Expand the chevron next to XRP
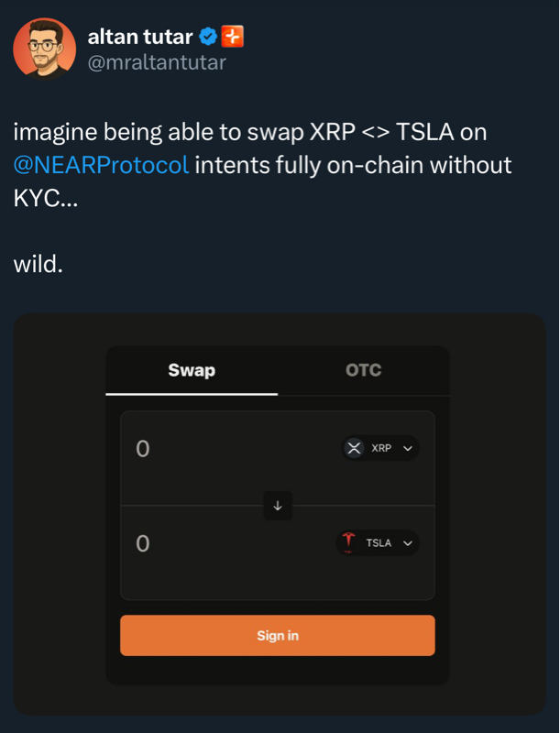The image size is (560, 733). pyautogui.click(x=408, y=448)
